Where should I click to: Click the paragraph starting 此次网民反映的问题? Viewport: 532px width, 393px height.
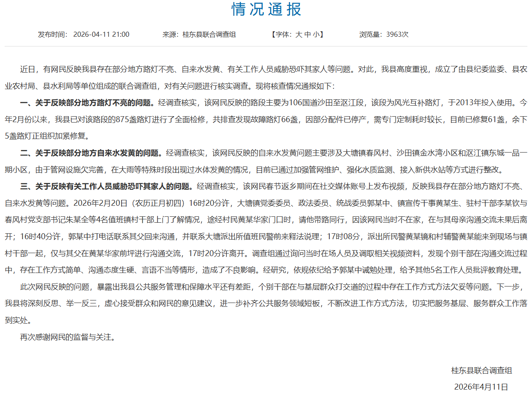(x=266, y=304)
